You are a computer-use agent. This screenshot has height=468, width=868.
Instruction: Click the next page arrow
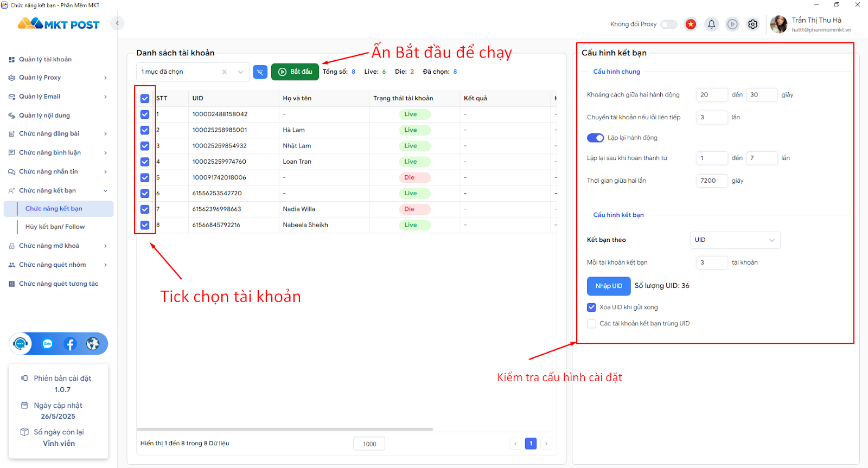[x=546, y=444]
